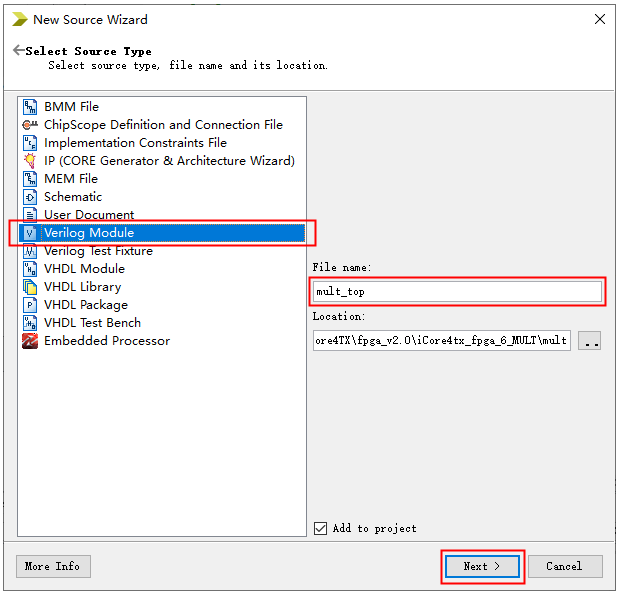Open the location browse button
The image size is (618, 595).
click(x=589, y=341)
